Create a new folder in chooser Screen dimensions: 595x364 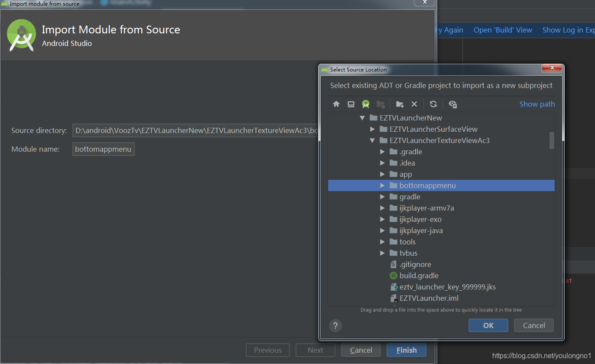400,104
